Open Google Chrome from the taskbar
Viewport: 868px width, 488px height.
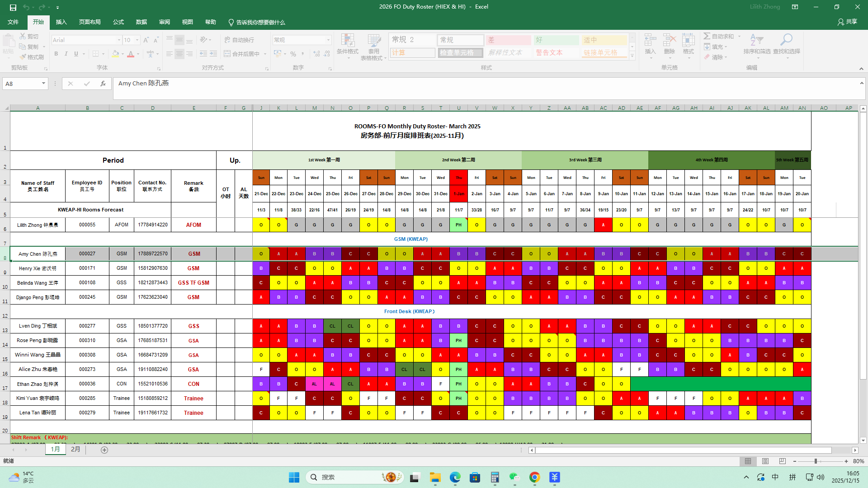pyautogui.click(x=534, y=477)
